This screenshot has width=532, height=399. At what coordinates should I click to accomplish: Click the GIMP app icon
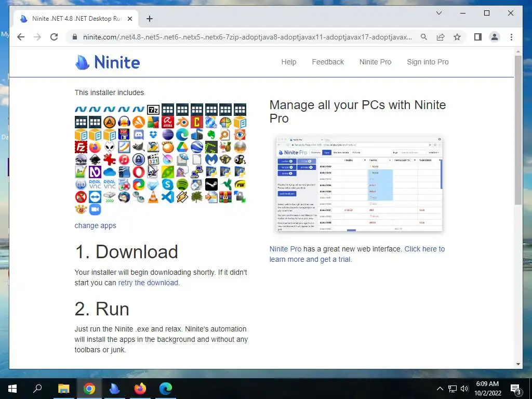point(138,147)
